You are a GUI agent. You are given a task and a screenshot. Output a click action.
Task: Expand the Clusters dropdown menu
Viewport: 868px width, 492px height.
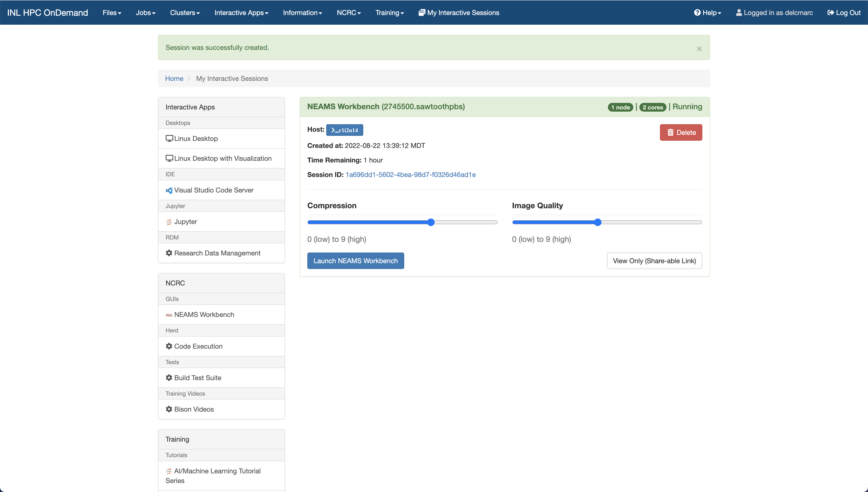185,13
